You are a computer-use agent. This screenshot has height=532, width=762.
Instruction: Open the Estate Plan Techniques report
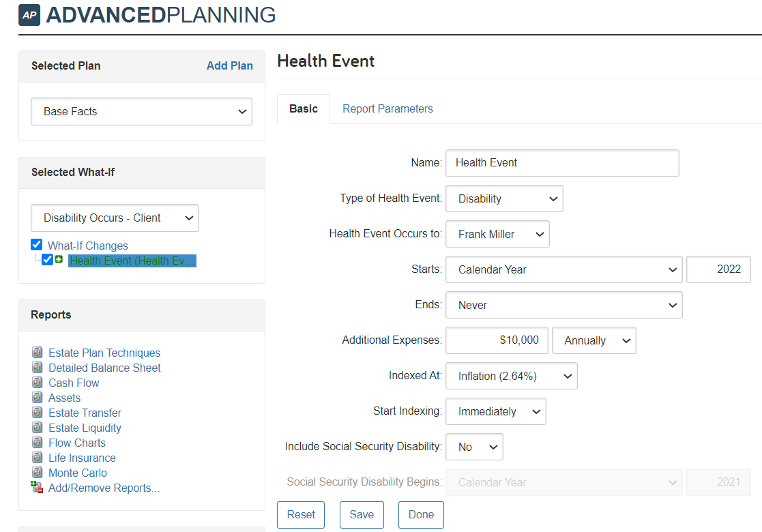[x=104, y=353]
